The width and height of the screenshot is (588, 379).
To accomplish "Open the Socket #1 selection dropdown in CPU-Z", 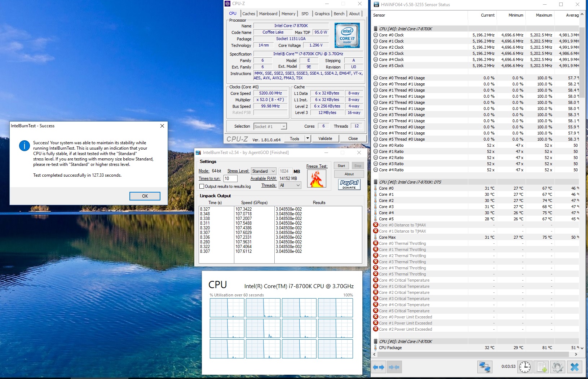I will [270, 127].
